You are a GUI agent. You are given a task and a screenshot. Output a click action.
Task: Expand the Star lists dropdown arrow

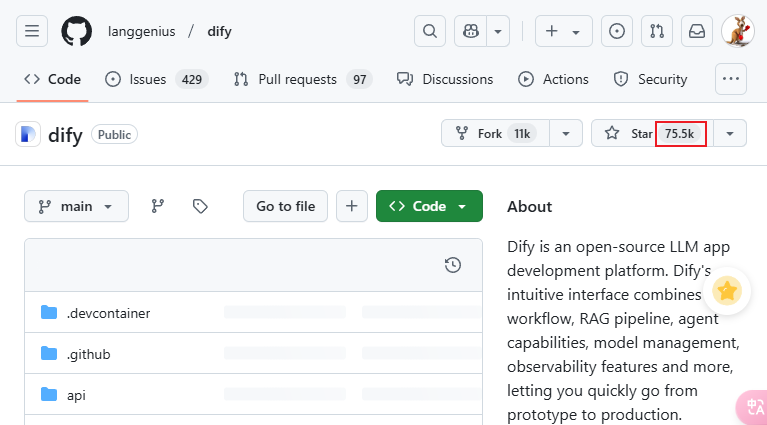click(x=730, y=133)
